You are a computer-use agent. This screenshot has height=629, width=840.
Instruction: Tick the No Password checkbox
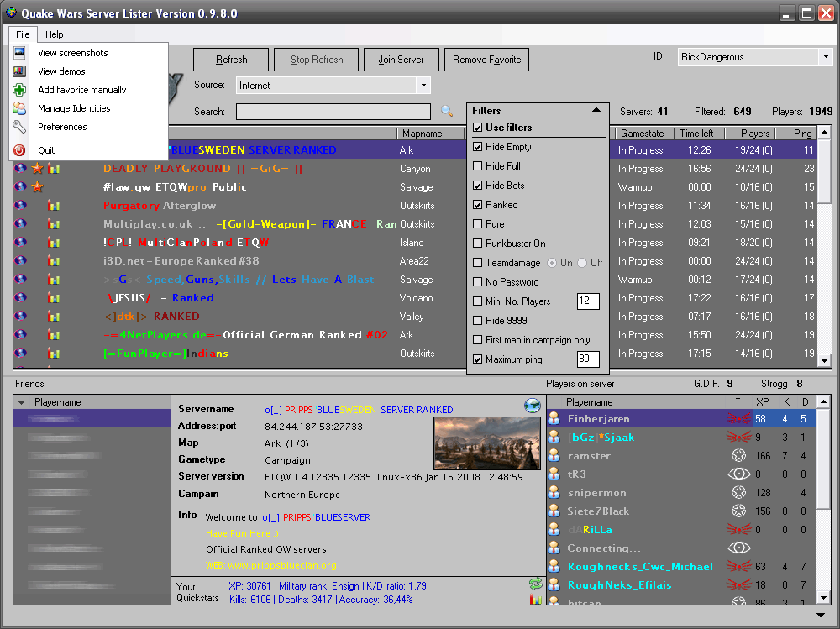pyautogui.click(x=477, y=282)
